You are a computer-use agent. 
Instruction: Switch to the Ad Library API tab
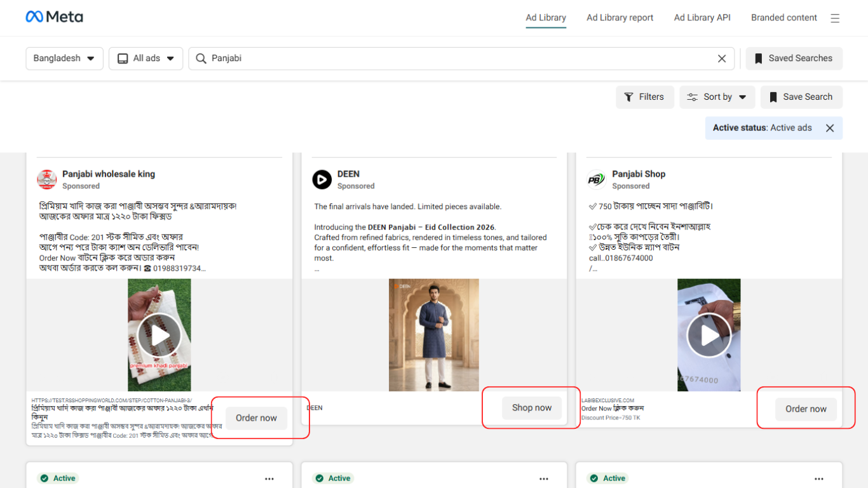click(702, 18)
